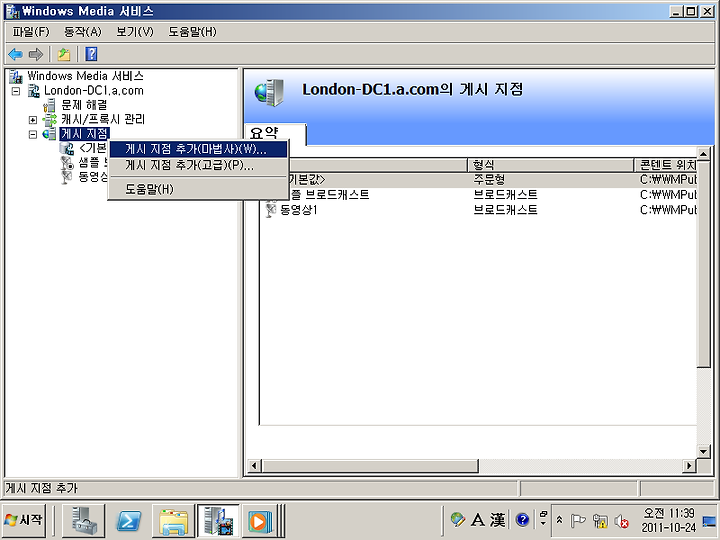
Task: Click the 주문형 format cell
Action: point(489,180)
